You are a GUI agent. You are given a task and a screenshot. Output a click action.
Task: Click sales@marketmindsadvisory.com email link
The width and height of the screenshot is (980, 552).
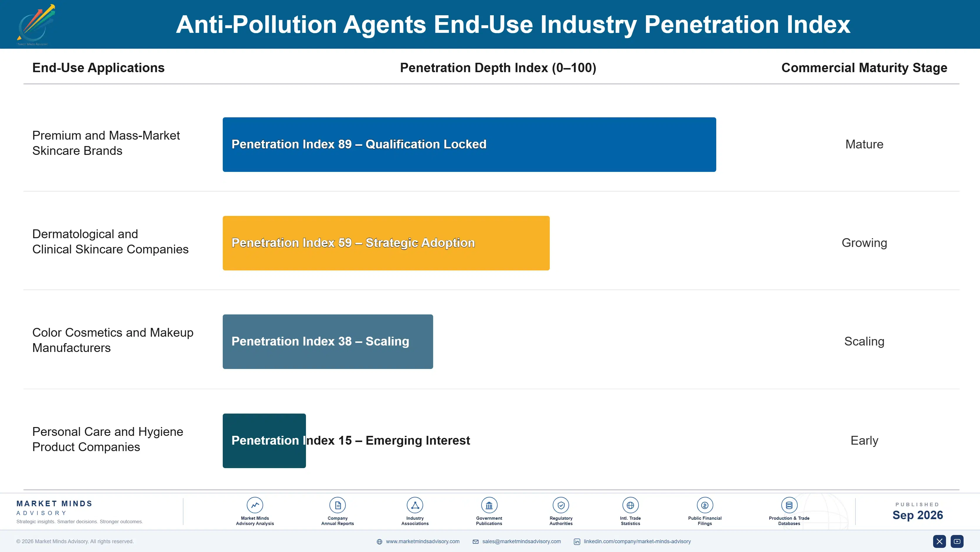[x=522, y=541]
